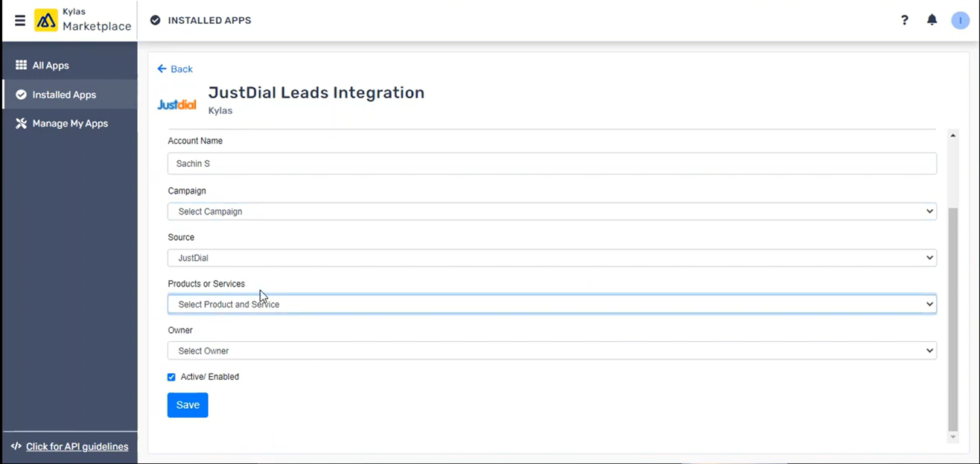Screen dimensions: 980x464
Task: Open Click for API guidelines link
Action: coord(77,447)
